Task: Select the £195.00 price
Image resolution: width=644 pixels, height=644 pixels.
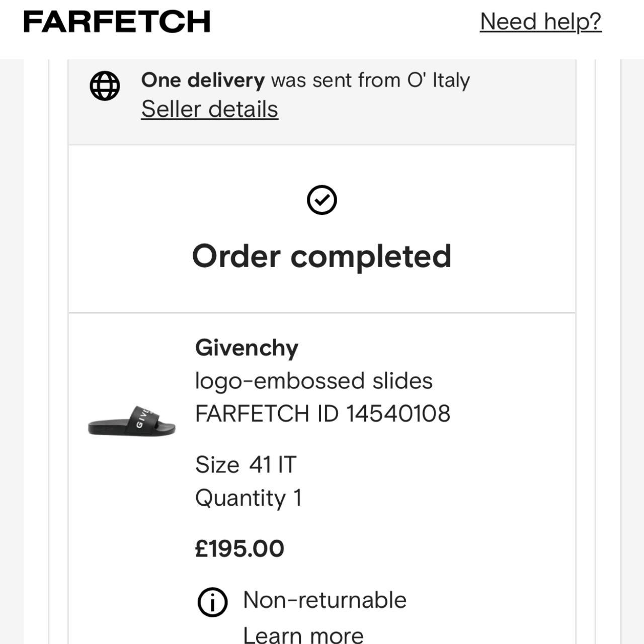Action: tap(239, 548)
